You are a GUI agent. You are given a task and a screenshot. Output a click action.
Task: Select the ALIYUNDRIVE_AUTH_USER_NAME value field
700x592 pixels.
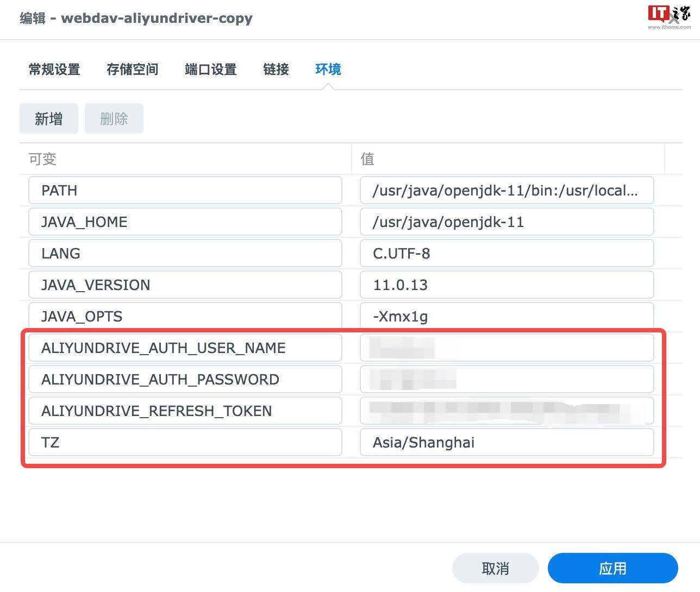pos(507,348)
